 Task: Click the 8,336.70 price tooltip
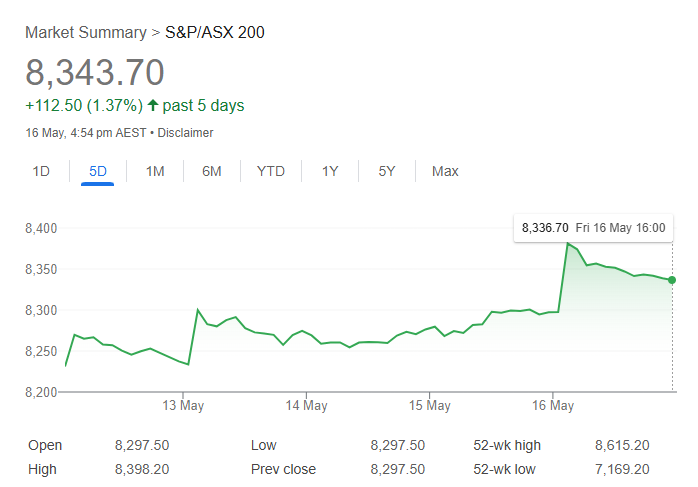[x=593, y=228]
